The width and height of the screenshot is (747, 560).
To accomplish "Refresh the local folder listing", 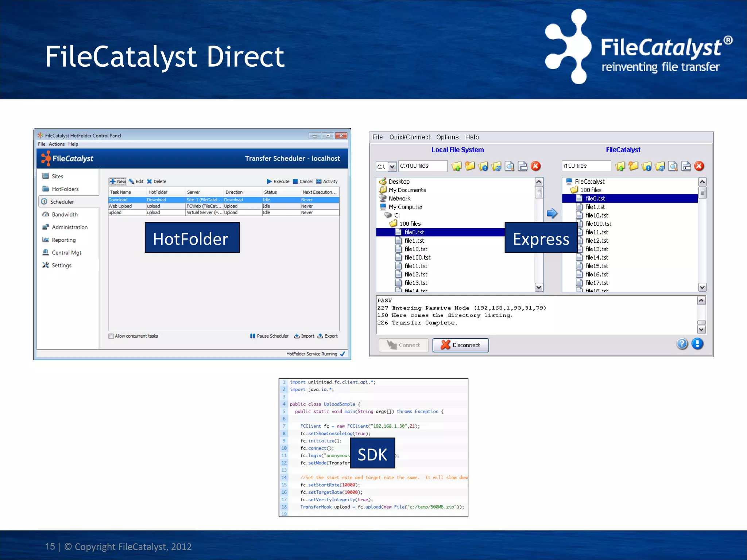I will coord(496,167).
